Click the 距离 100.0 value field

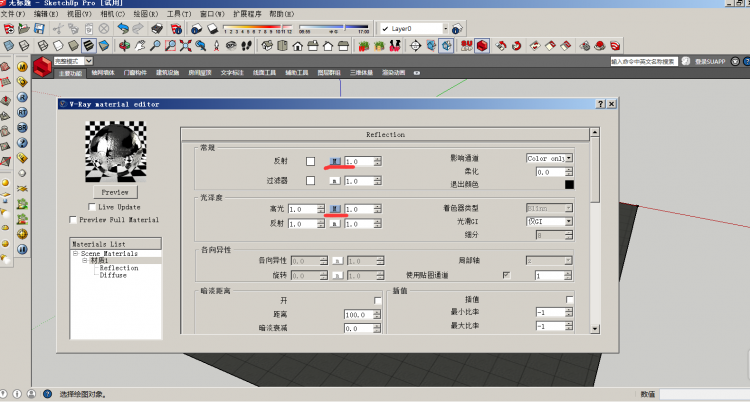pos(359,314)
